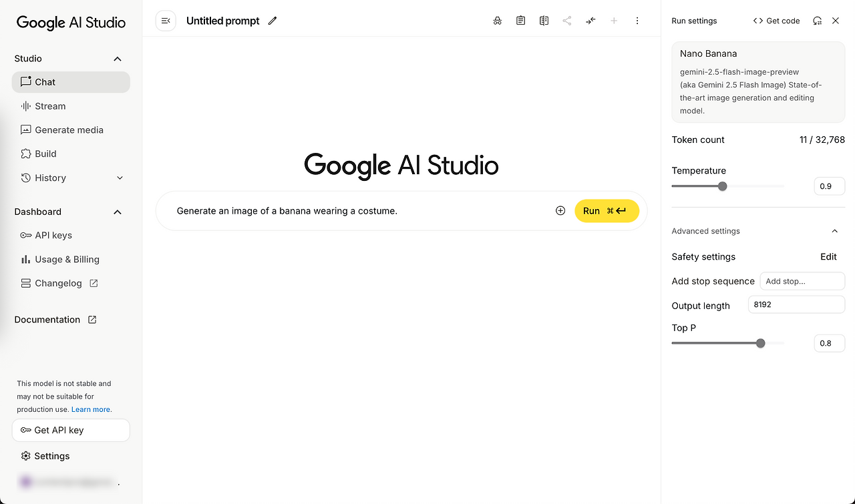This screenshot has height=504, width=855.
Task: Click the Top P slider handle
Action: [x=760, y=343]
